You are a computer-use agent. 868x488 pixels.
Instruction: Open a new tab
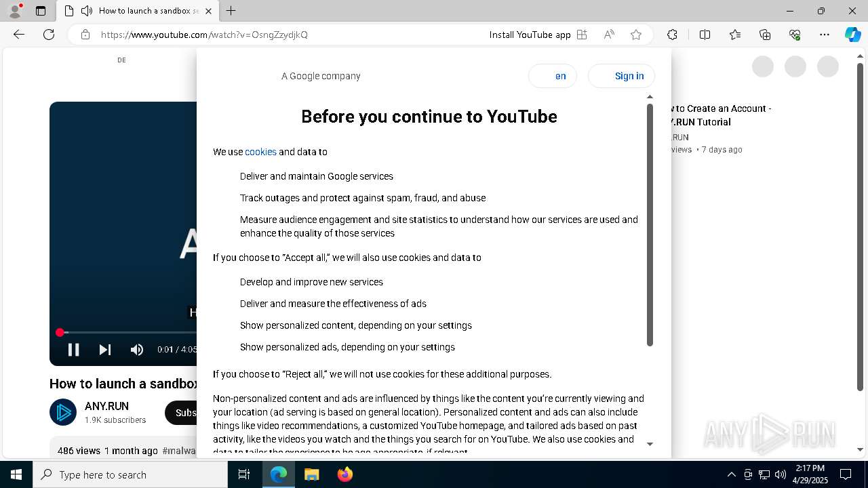pos(231,11)
